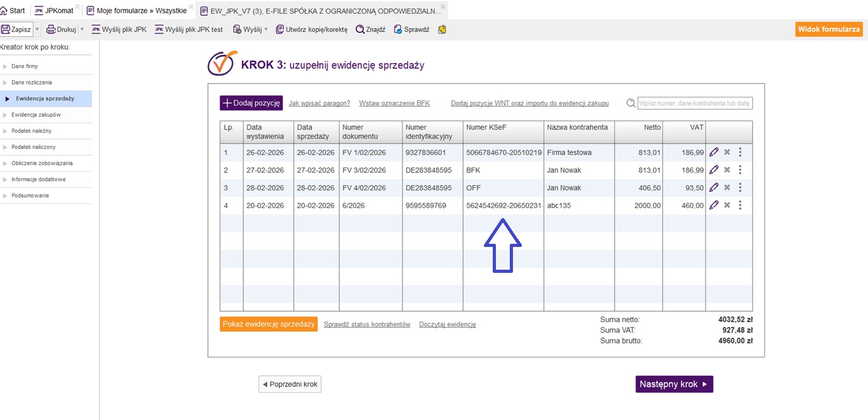Switch to the JPKomat tab
This screenshot has width=868, height=420.
point(54,11)
